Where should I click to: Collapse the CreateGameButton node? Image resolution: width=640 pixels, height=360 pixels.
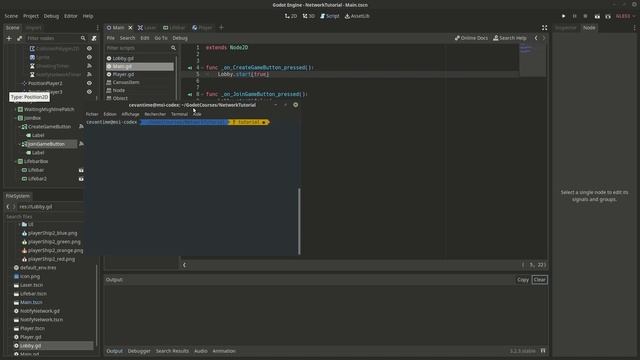tap(19, 127)
